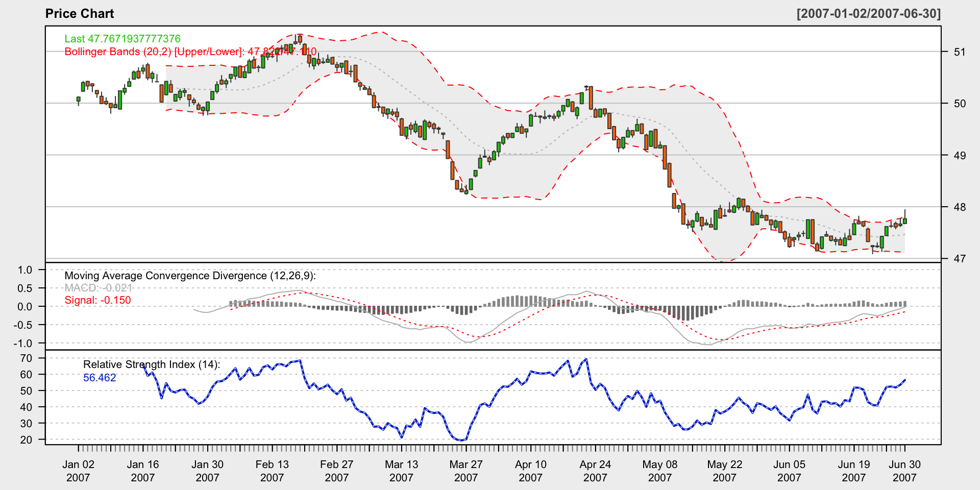Click the Price Chart title
This screenshot has height=490, width=980.
click(x=80, y=14)
